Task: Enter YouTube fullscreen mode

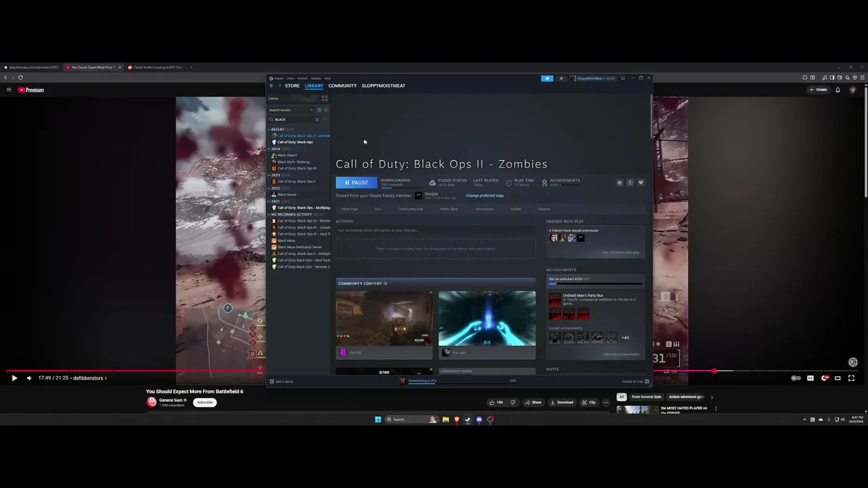Action: (x=852, y=378)
